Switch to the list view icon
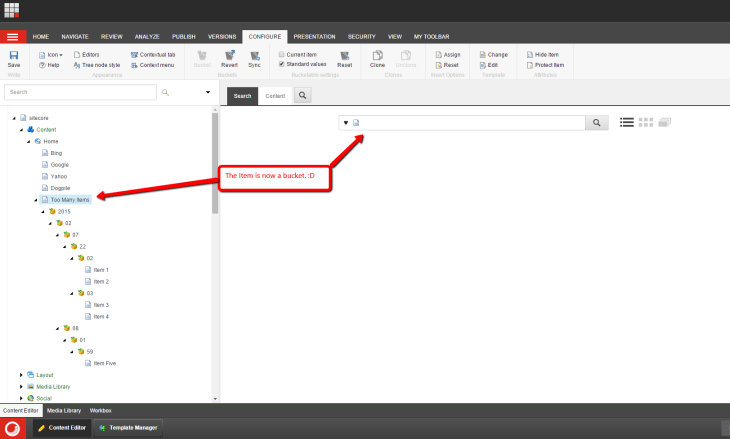Viewport: 730px width, 439px height. [x=627, y=122]
